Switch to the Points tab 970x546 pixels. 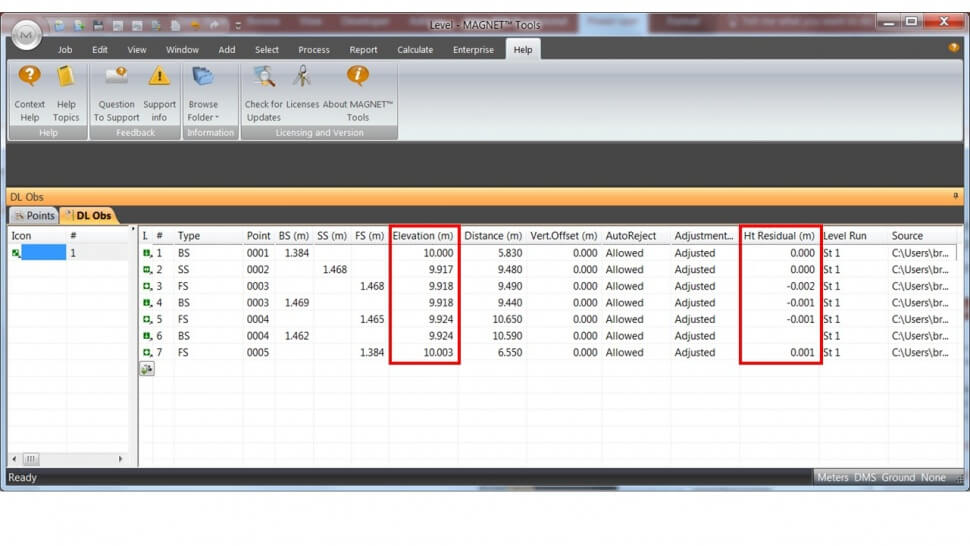click(x=35, y=215)
